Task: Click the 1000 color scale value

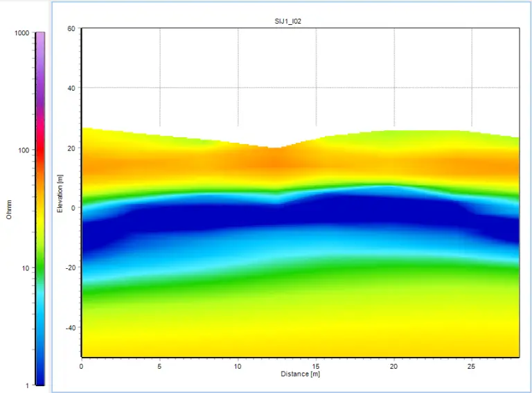Action: point(22,33)
